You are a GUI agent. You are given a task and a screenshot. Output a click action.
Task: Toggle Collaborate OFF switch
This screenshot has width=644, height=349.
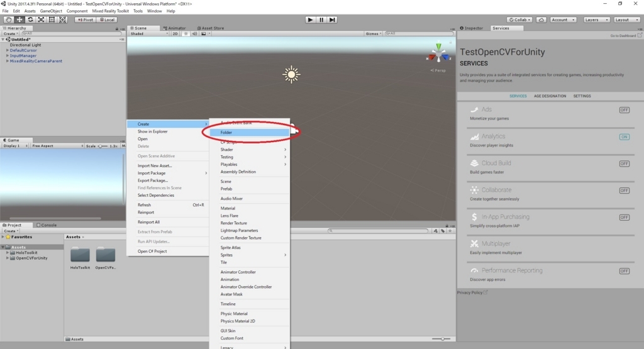tap(625, 191)
